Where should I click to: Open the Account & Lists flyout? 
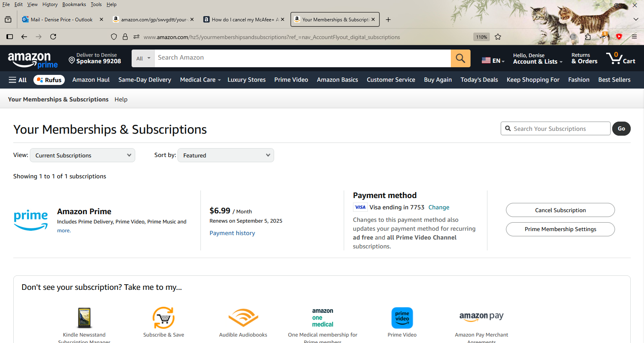click(538, 58)
